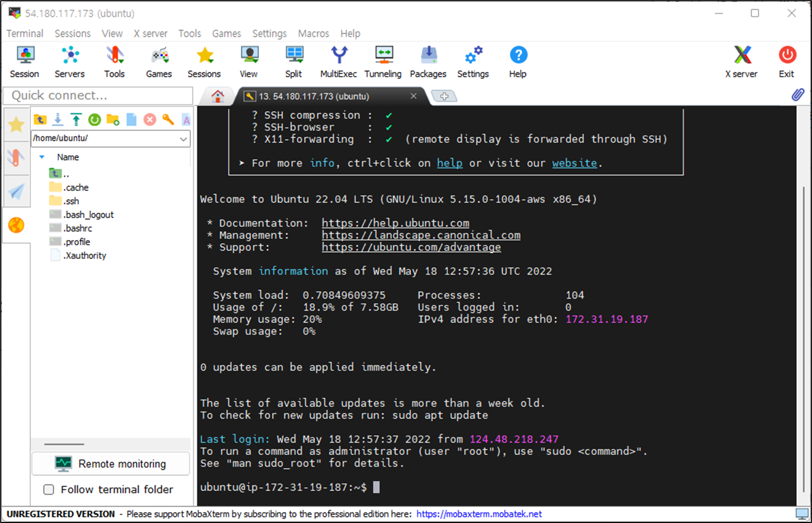Screen dimensions: 812x523
Task: Close the 54.180.117.173 session tab
Action: 414,96
